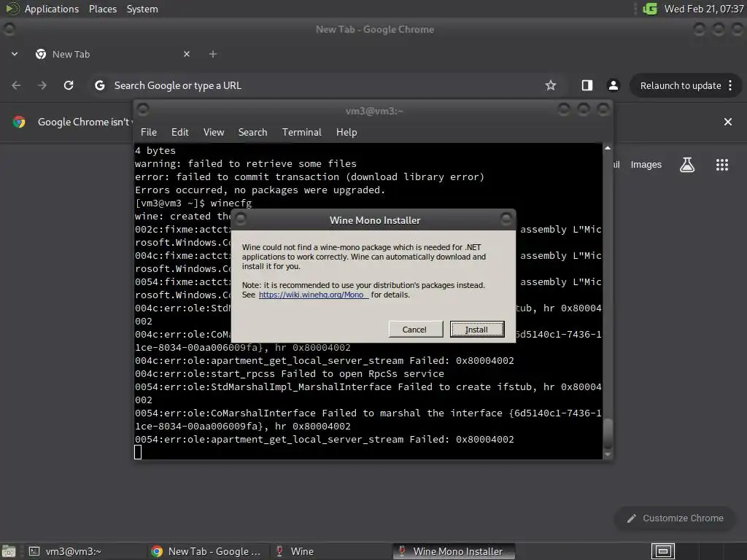
Task: Click MATE logo icon in top panel
Action: click(x=12, y=9)
